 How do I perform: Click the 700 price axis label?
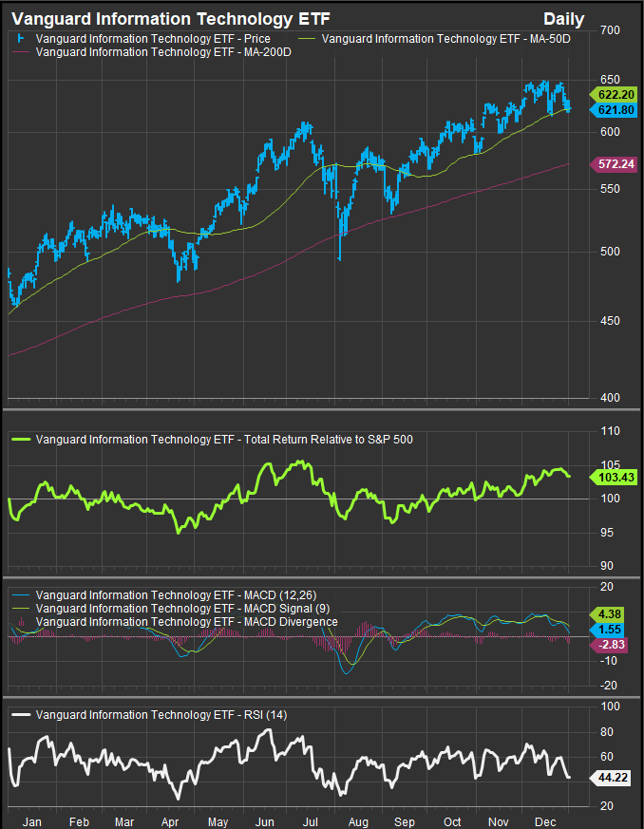click(610, 30)
